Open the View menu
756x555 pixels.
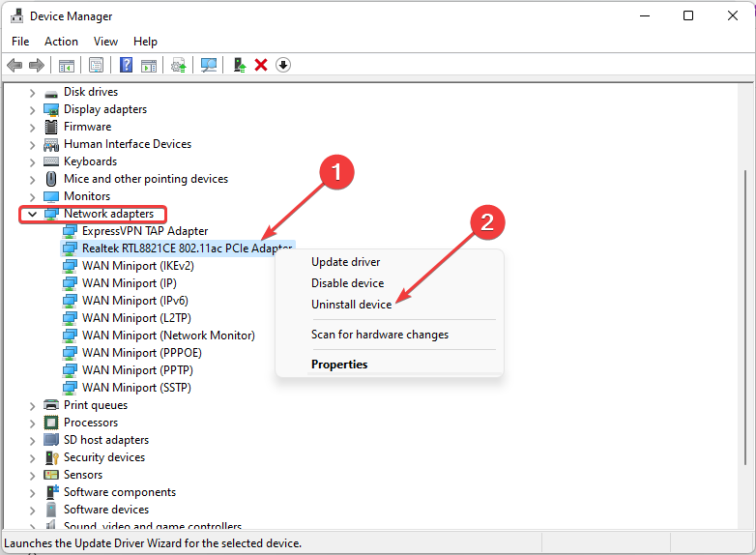[x=106, y=42]
